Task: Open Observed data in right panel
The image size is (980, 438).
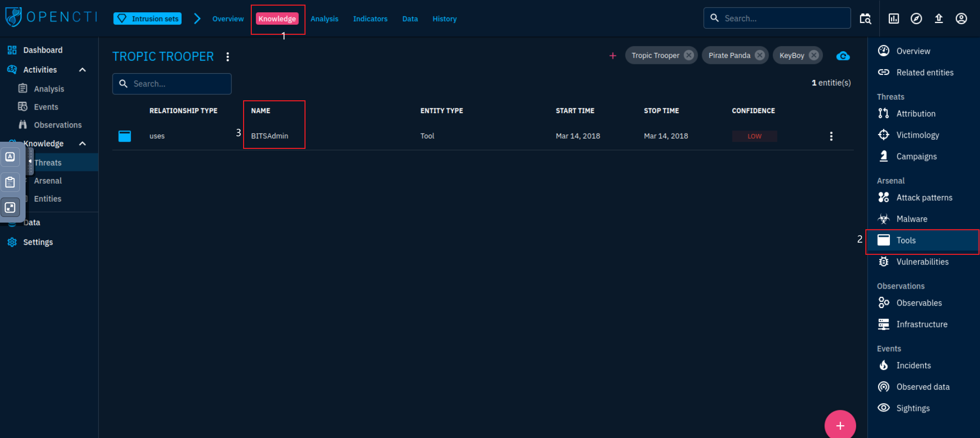Action: pyautogui.click(x=923, y=387)
